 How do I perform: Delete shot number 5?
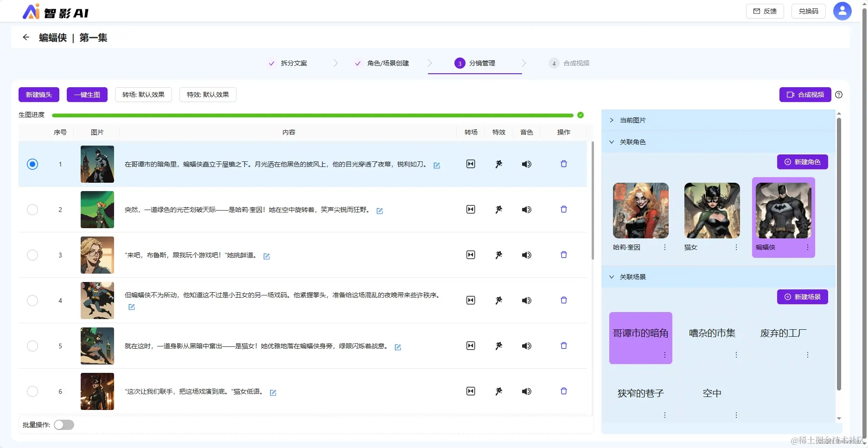[564, 346]
